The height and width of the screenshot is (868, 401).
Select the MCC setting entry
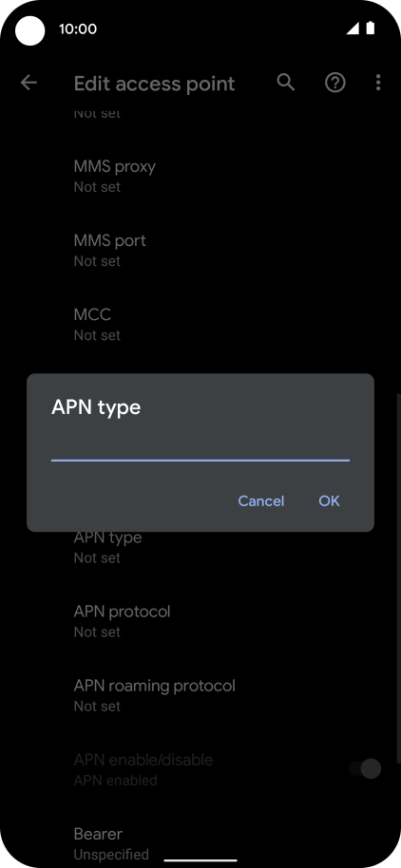click(x=200, y=325)
